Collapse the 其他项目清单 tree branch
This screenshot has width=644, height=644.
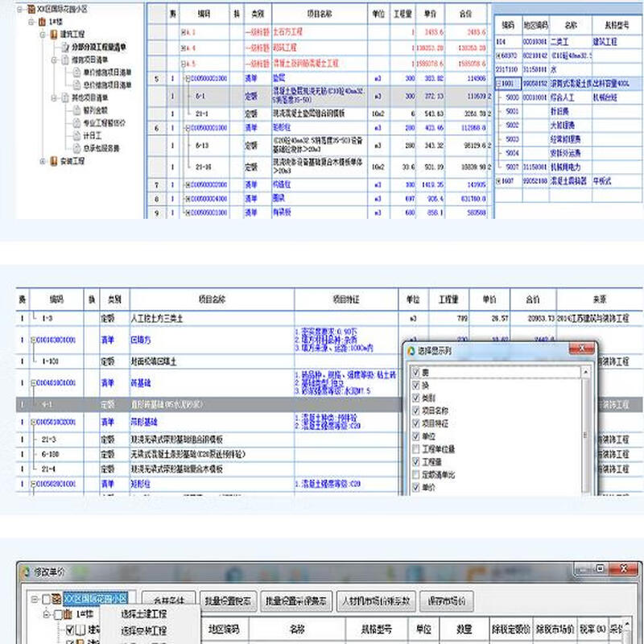55,97
